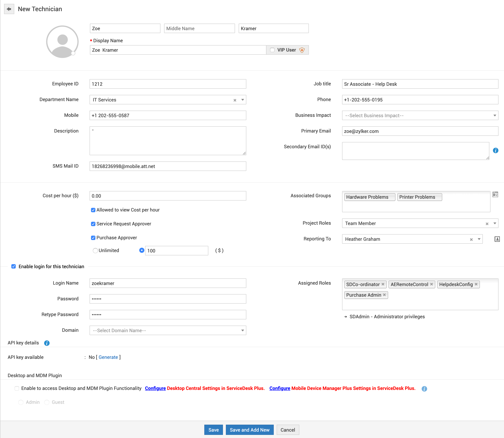Click the Generate API key link
The height and width of the screenshot is (438, 504).
tap(108, 357)
